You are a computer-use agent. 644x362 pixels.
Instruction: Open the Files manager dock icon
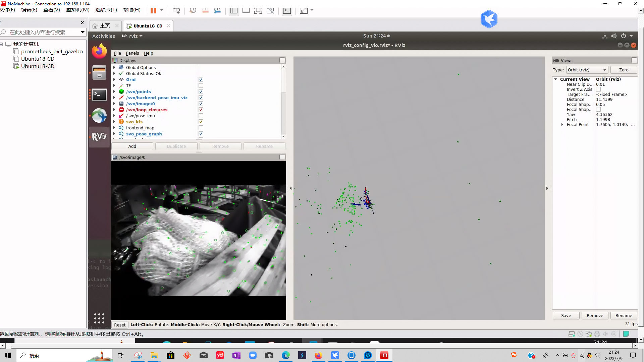[x=99, y=73]
